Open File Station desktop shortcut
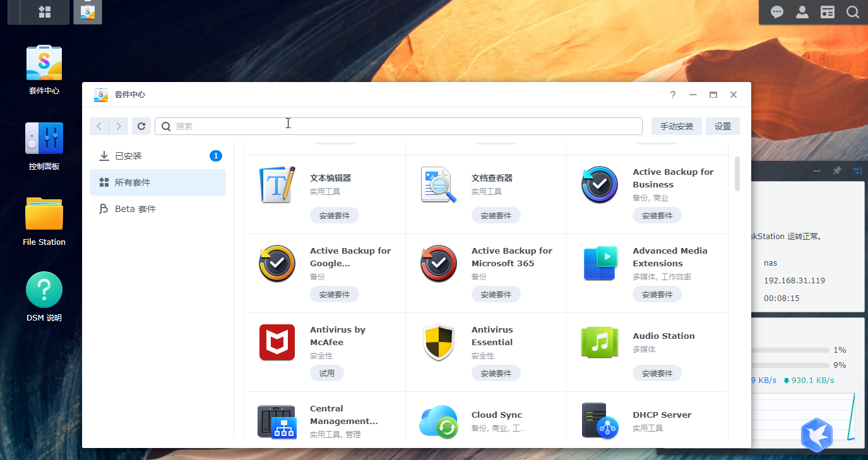The image size is (868, 460). (44, 221)
